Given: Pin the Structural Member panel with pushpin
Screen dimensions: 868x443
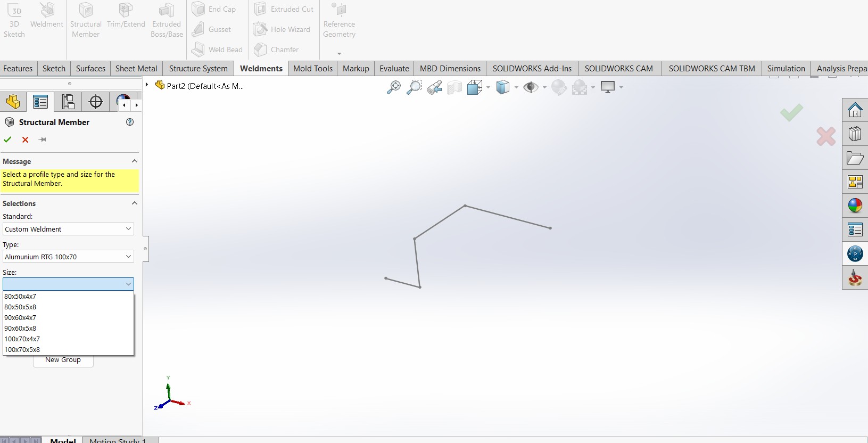Looking at the screenshot, I should point(43,140).
